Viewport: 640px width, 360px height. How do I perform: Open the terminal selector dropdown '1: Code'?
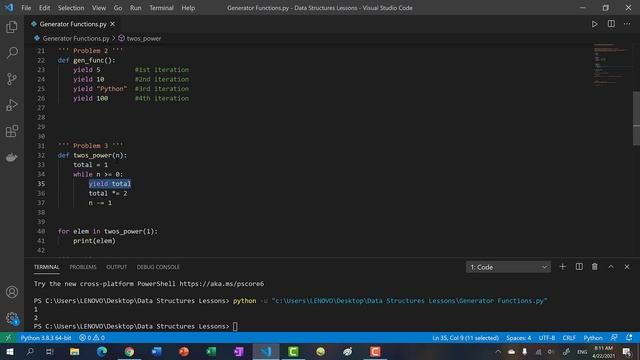(x=508, y=267)
